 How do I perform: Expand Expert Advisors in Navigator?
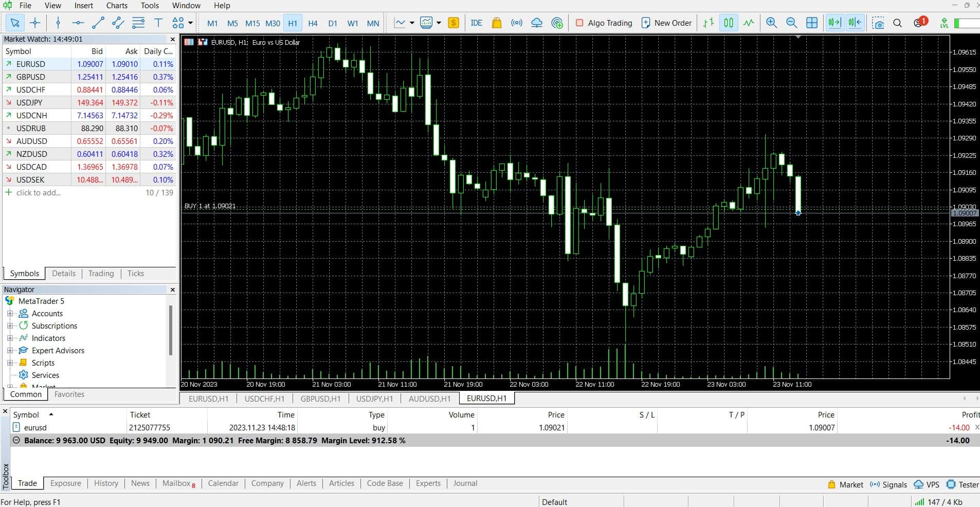point(11,350)
